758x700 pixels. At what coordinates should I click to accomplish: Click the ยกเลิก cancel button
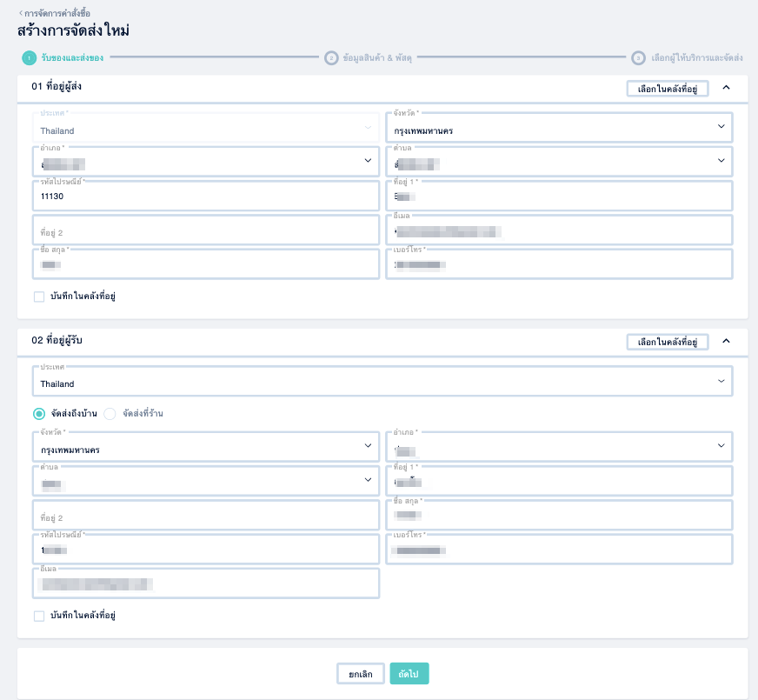tap(361, 673)
